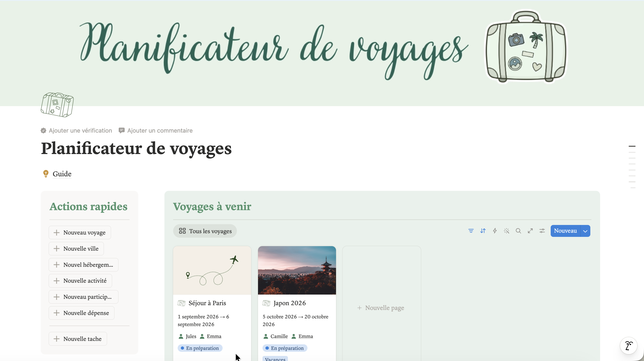Viewport: 644px width, 361px height.
Task: Click the lightbulb icon next to Guide
Action: [x=46, y=174]
